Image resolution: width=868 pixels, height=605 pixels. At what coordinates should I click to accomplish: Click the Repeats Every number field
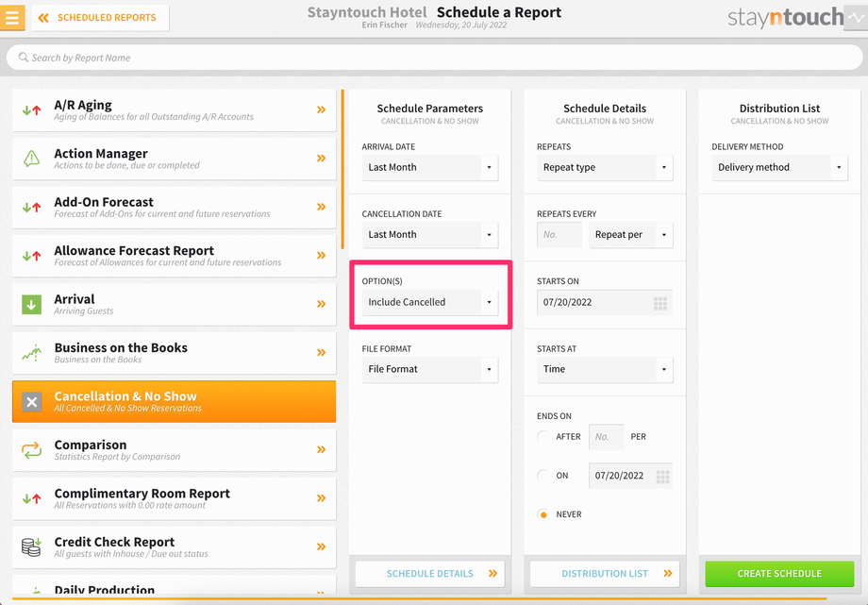point(559,235)
